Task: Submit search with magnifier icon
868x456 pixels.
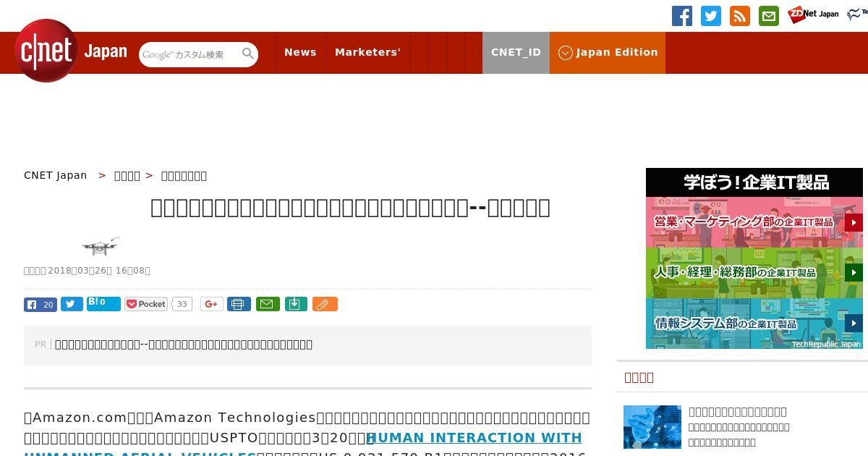Action: coord(248,54)
